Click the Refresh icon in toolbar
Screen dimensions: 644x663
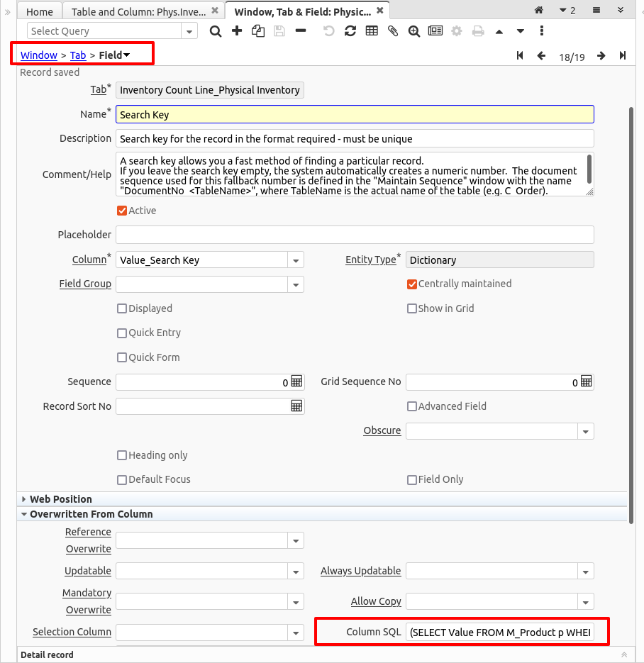[350, 31]
